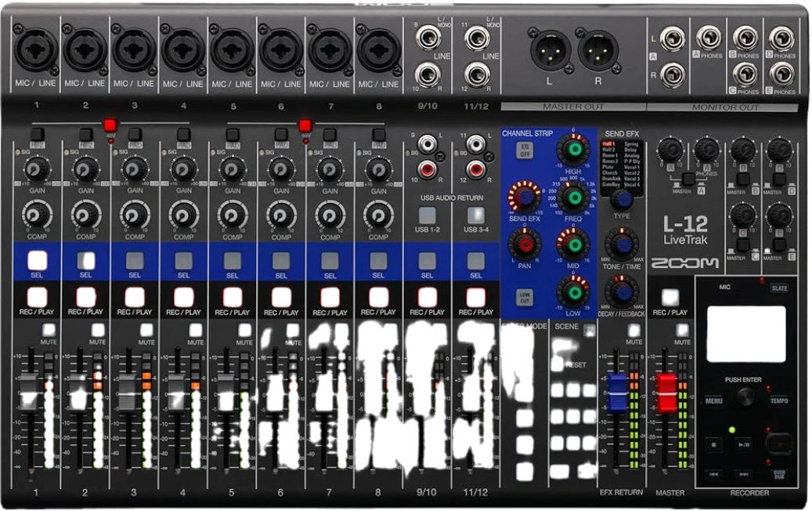Mute the MASTER channel
The width and height of the screenshot is (812, 511).
pos(683,330)
